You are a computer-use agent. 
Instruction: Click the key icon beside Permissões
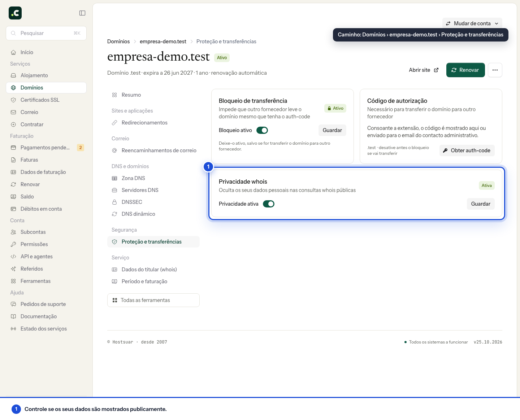pos(13,244)
